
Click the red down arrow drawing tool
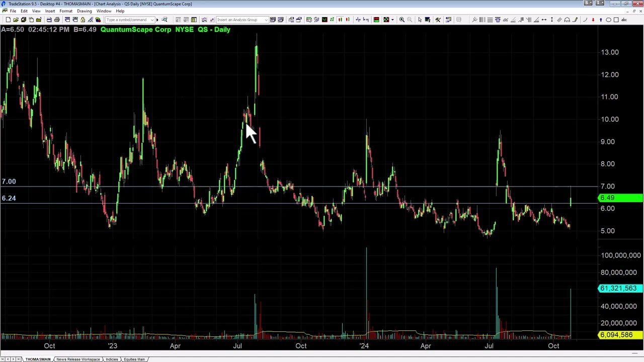[593, 20]
